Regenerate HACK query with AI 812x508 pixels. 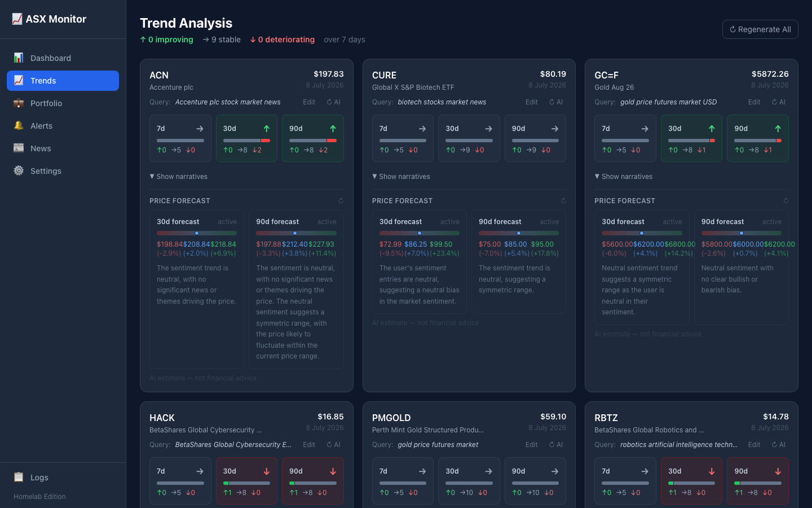pos(334,445)
